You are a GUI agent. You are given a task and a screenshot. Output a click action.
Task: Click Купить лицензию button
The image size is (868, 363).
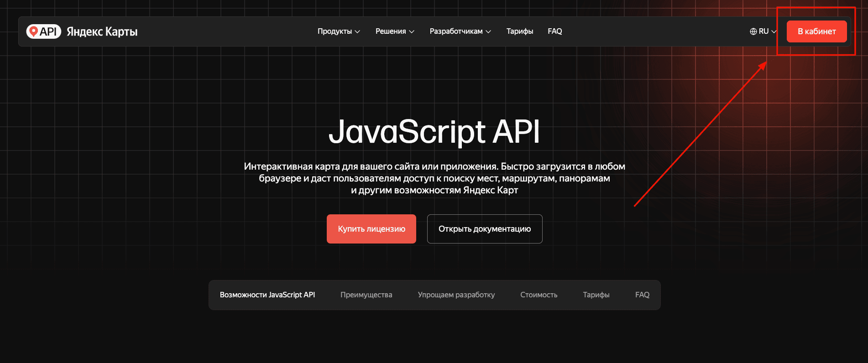[x=371, y=229]
